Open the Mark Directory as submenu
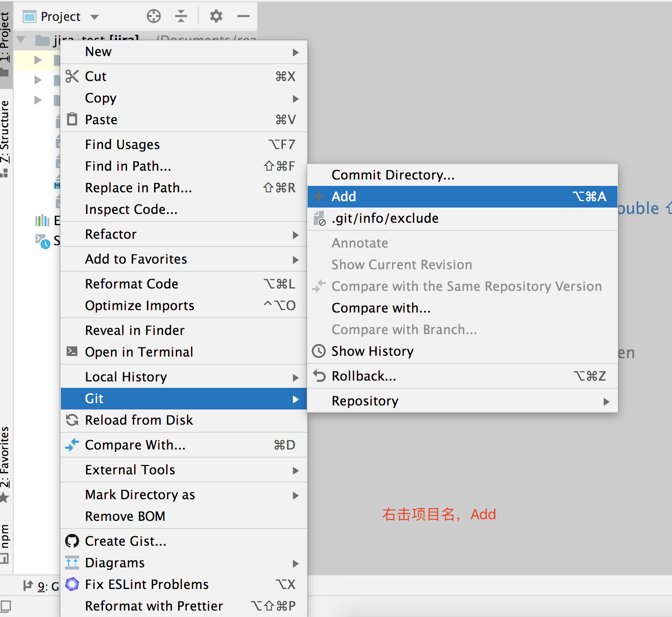The height and width of the screenshot is (617, 672). click(184, 494)
